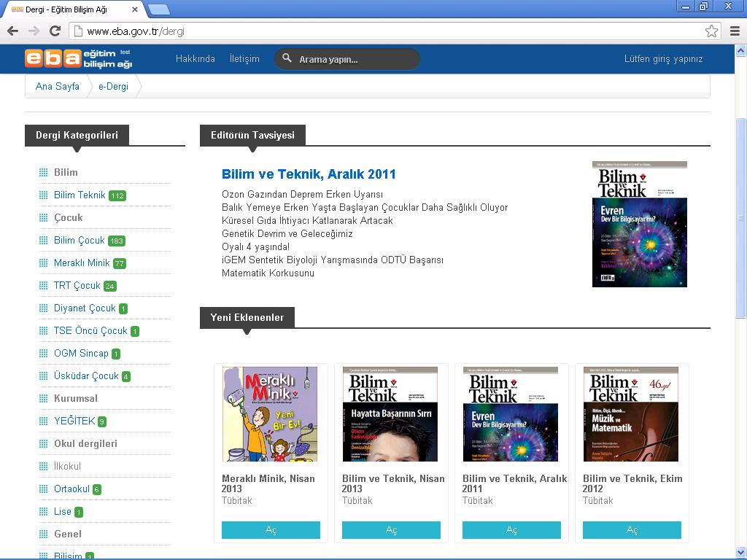Open the Üsküdar Çocuk category
Screen dimensions: 747x560
point(86,376)
